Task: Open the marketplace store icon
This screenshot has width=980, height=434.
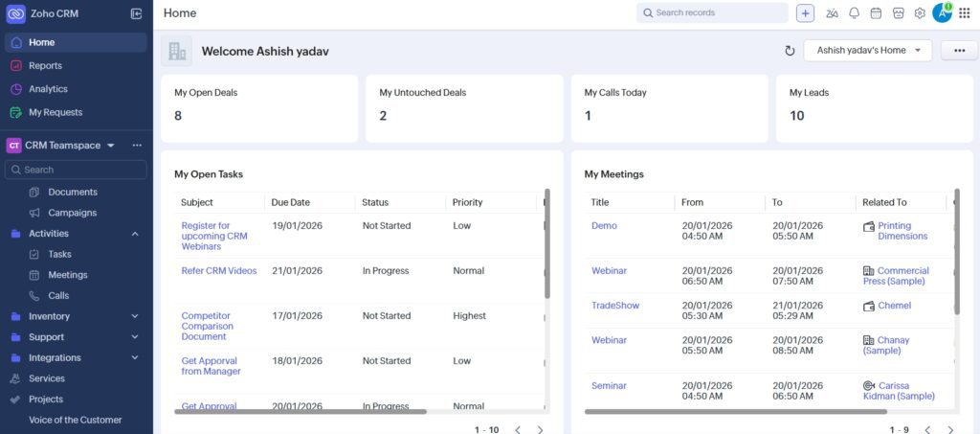Action: [898, 13]
